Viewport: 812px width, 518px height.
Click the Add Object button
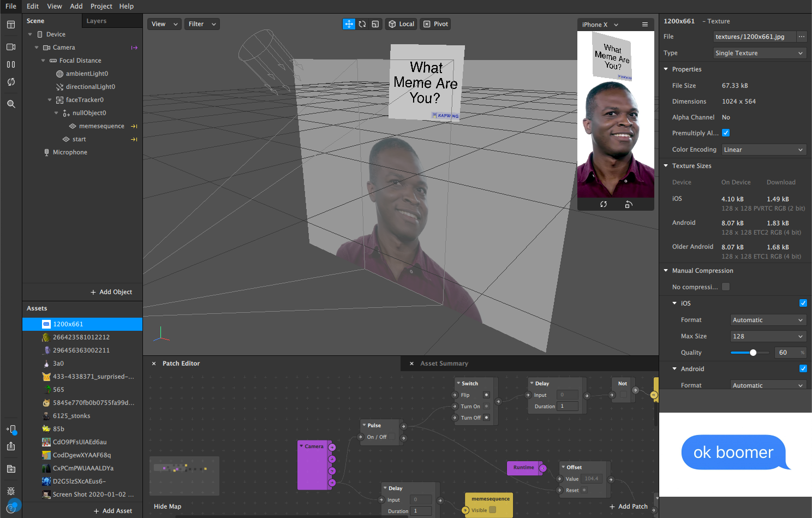pyautogui.click(x=111, y=292)
